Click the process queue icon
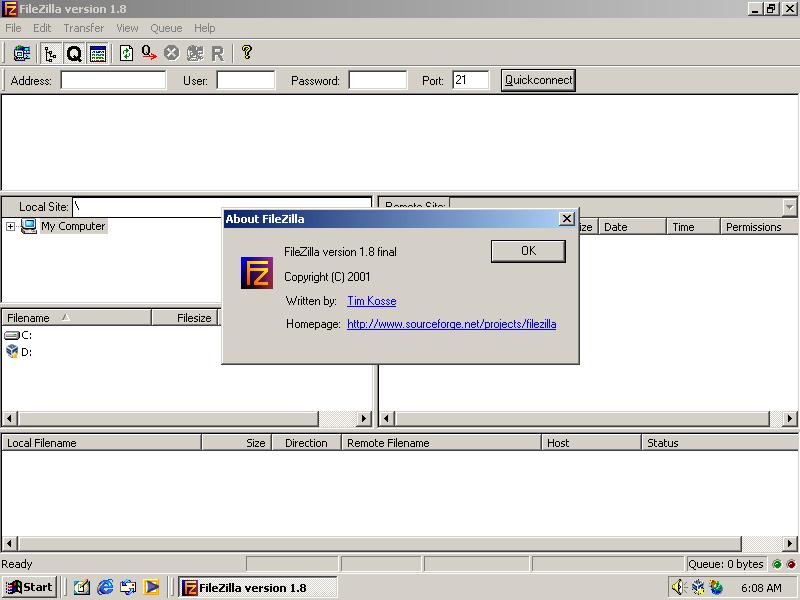The image size is (800, 600). coord(149,53)
